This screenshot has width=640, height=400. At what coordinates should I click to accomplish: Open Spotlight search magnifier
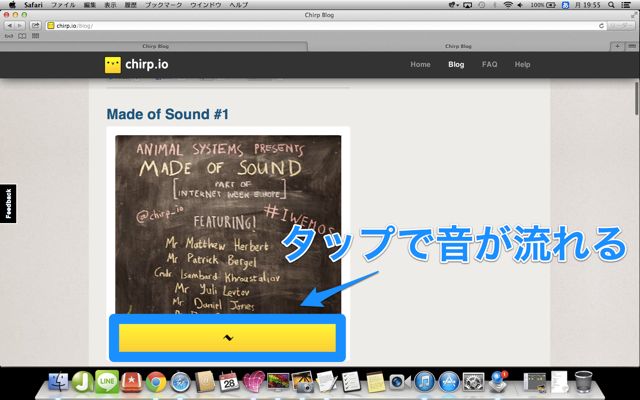(611, 5)
